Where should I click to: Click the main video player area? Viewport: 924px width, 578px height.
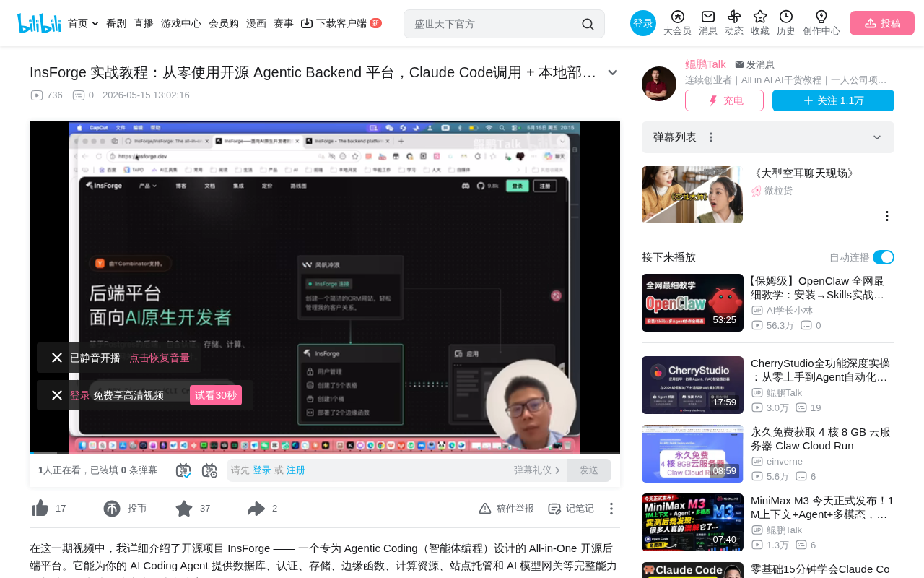point(325,287)
